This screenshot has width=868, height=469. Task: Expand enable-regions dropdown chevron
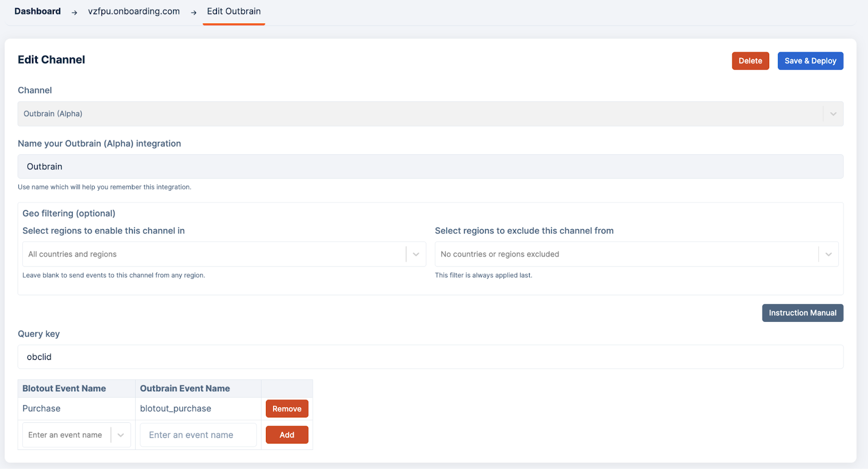coord(416,254)
